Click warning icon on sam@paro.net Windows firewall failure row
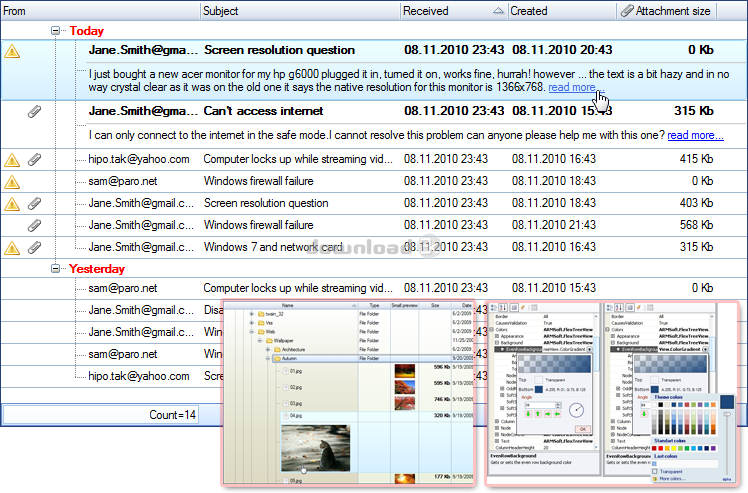Screen dimensions: 748x493 coord(12,181)
